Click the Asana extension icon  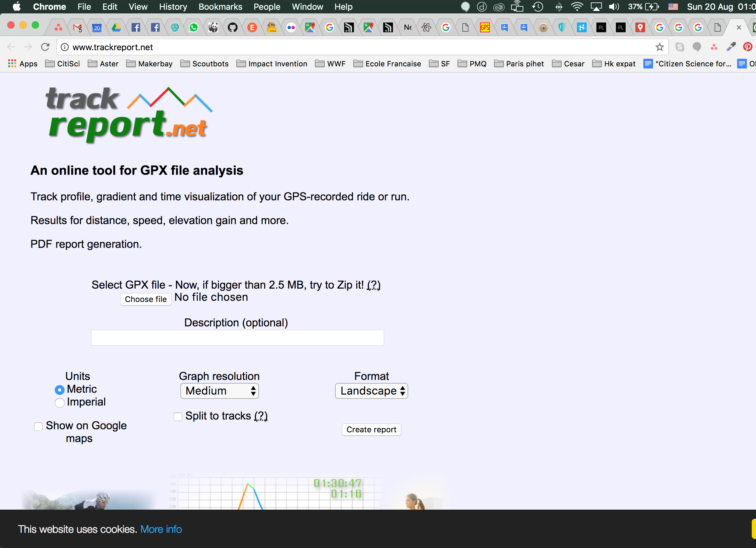tap(714, 47)
